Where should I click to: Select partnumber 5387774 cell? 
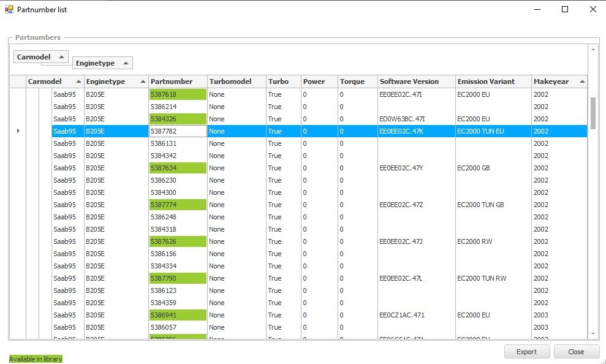tap(178, 205)
